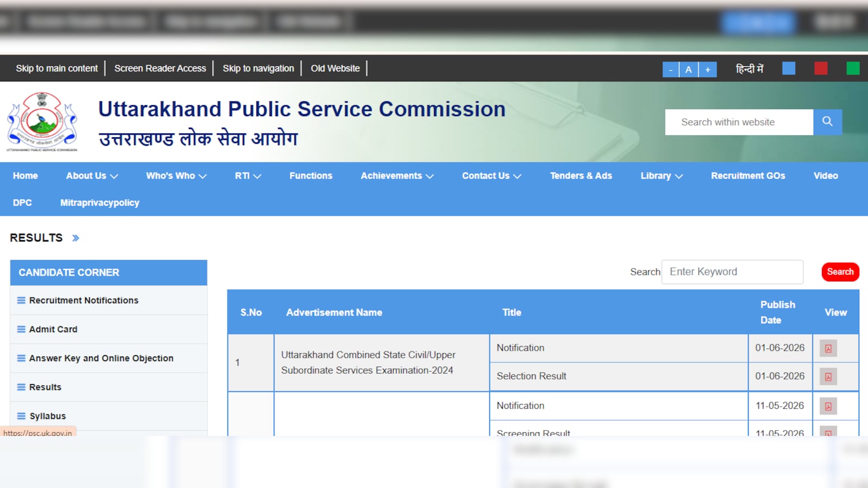The width and height of the screenshot is (868, 488).
Task: Click list icon next to Syllabus
Action: [x=21, y=416]
